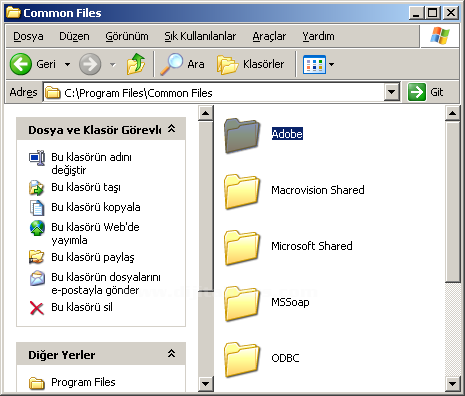Click the Ara toolbar label
The height and width of the screenshot is (396, 465).
tap(196, 64)
